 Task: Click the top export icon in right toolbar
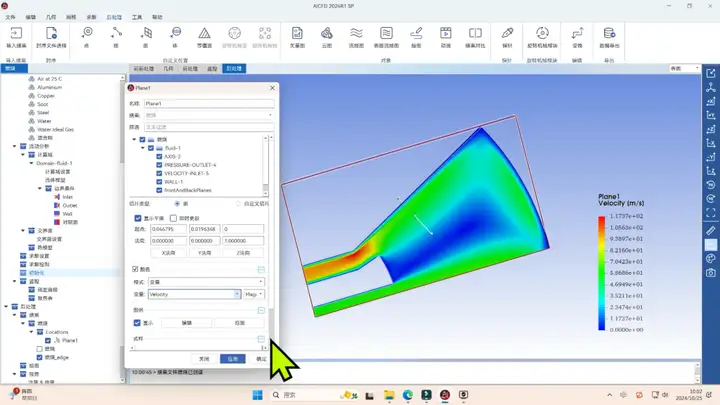[710, 73]
